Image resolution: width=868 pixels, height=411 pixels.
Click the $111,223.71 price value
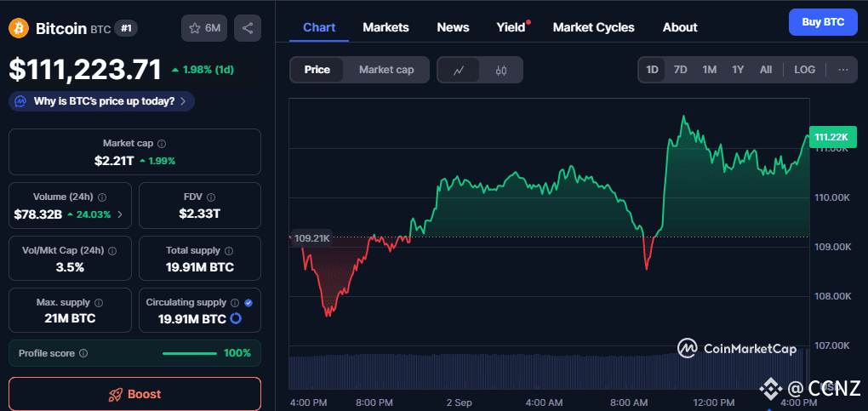(x=85, y=69)
